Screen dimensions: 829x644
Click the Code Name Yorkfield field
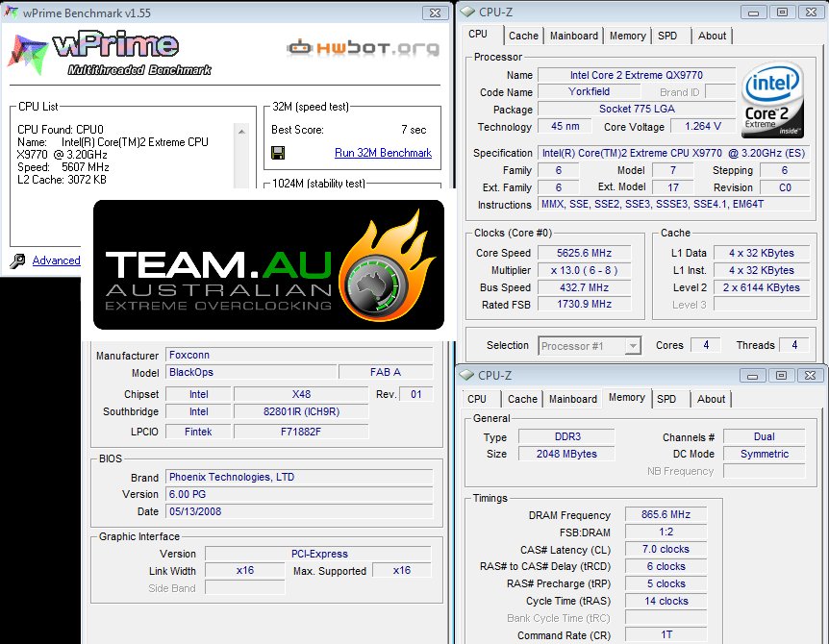tap(589, 91)
